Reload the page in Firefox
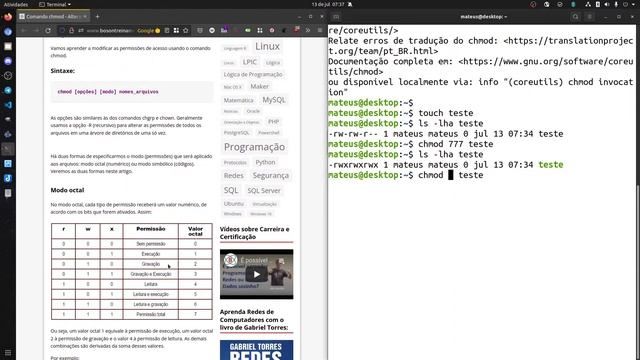Screen dimensions: 640x360 tap(48, 30)
